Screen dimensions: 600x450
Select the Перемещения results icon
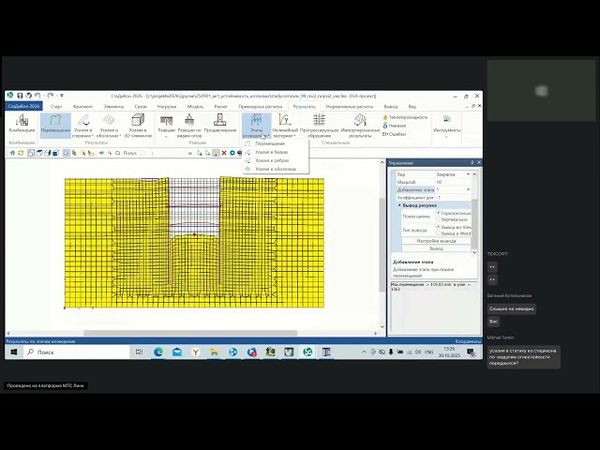pos(54,123)
